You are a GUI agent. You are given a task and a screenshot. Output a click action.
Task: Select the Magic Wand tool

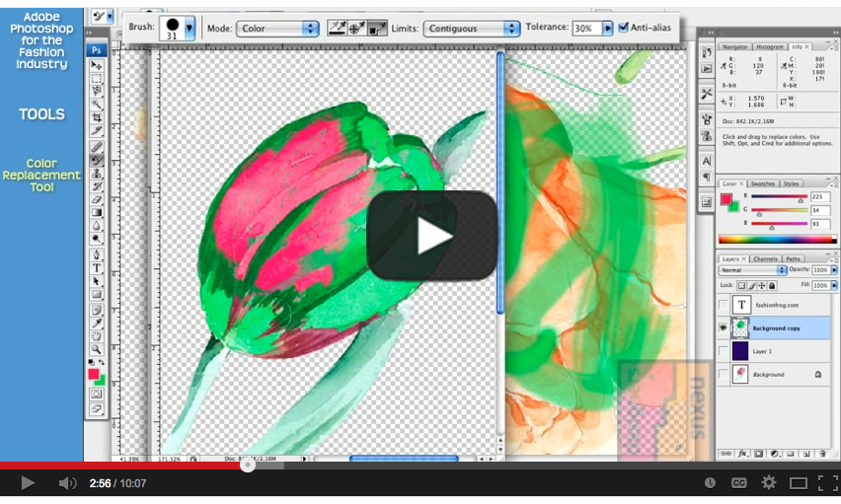97,105
